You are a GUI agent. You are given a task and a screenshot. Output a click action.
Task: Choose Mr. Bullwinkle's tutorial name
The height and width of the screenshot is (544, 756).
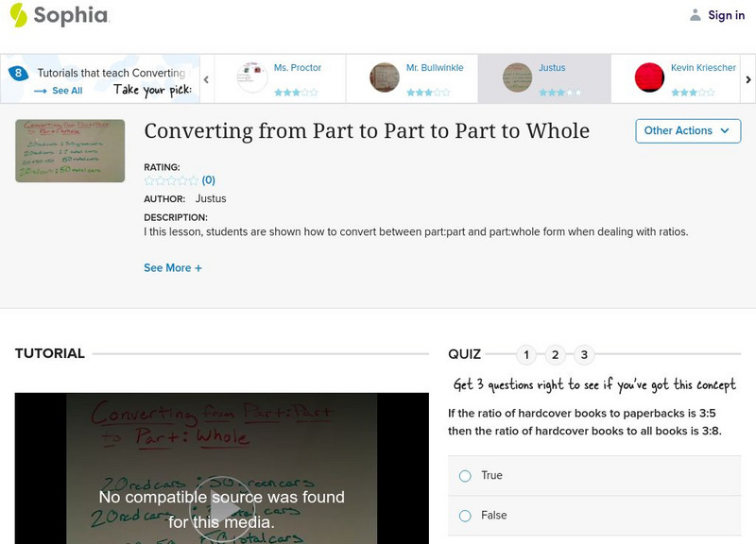[x=435, y=68]
